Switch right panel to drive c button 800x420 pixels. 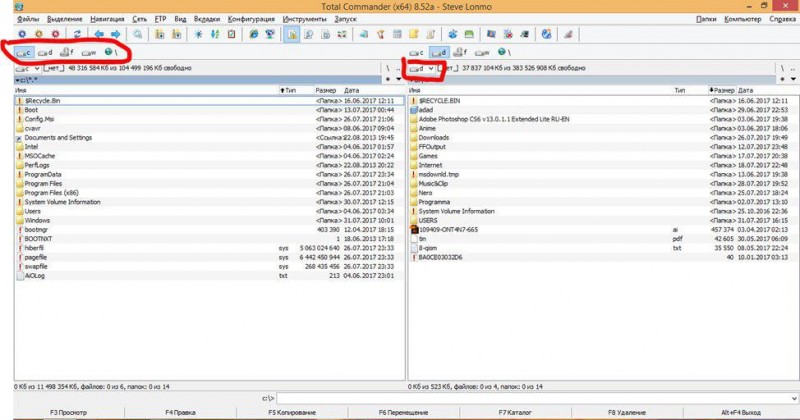417,52
